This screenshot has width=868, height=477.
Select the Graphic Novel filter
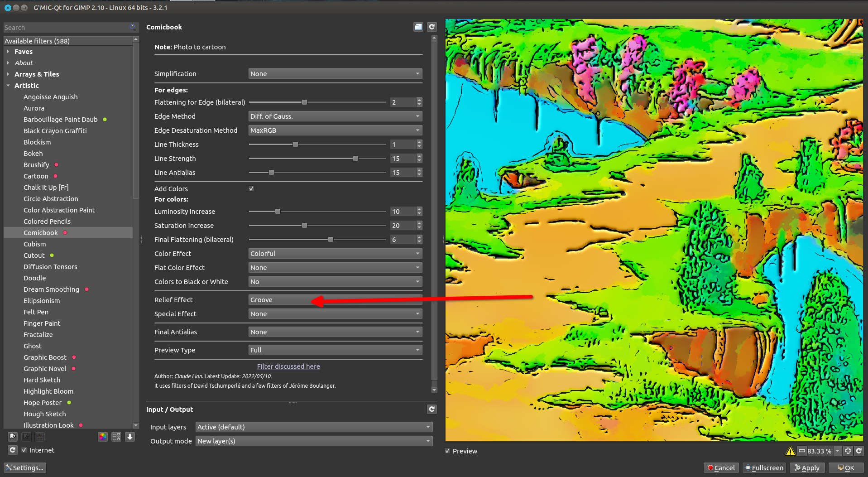pyautogui.click(x=45, y=369)
